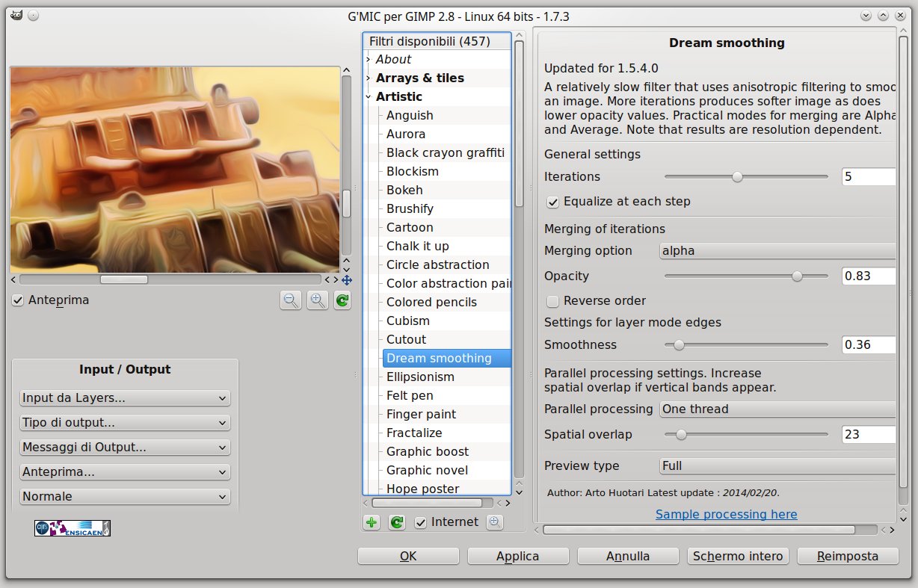Open the Tipo di output dropdown

coord(125,423)
